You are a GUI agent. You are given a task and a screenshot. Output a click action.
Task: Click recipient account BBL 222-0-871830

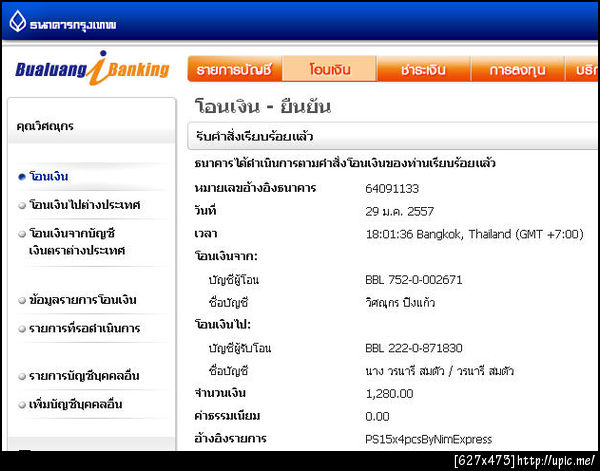click(x=414, y=348)
